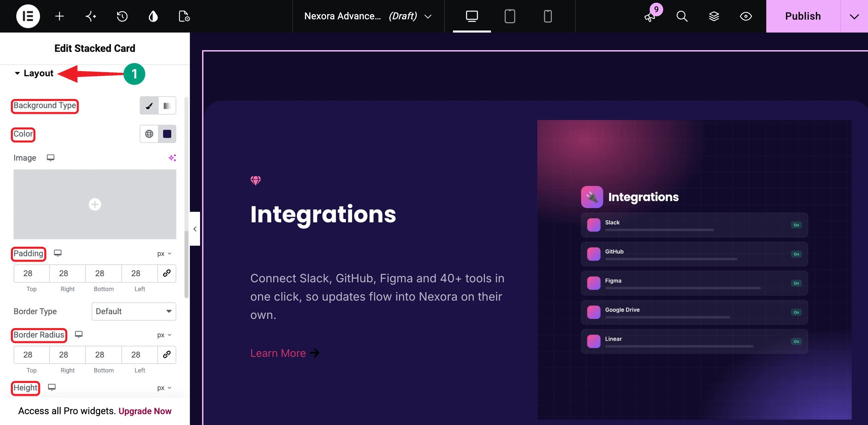Open the theme style droplet icon
The image size is (868, 425).
[153, 16]
